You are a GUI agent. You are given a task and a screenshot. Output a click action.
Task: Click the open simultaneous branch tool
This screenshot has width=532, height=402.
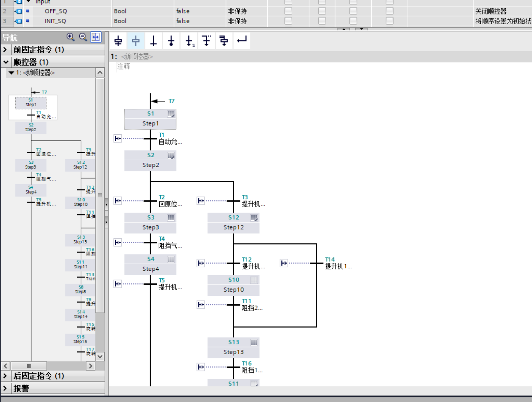[x=224, y=41]
